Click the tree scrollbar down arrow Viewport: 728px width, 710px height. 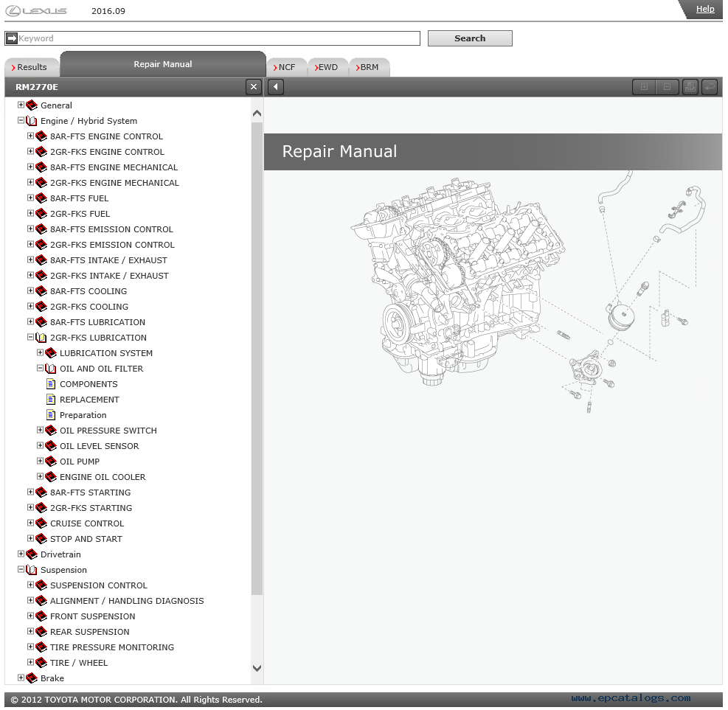[x=257, y=668]
